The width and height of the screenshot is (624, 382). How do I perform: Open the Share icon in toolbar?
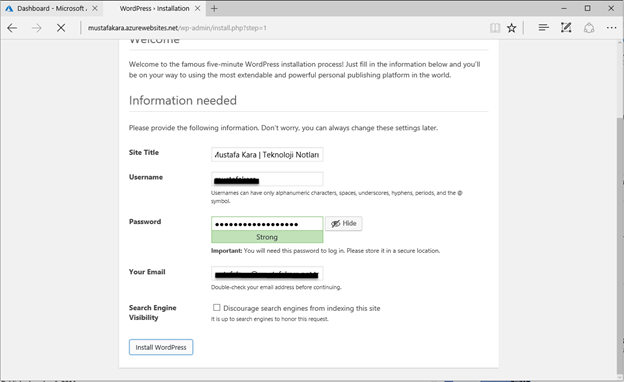point(589,28)
